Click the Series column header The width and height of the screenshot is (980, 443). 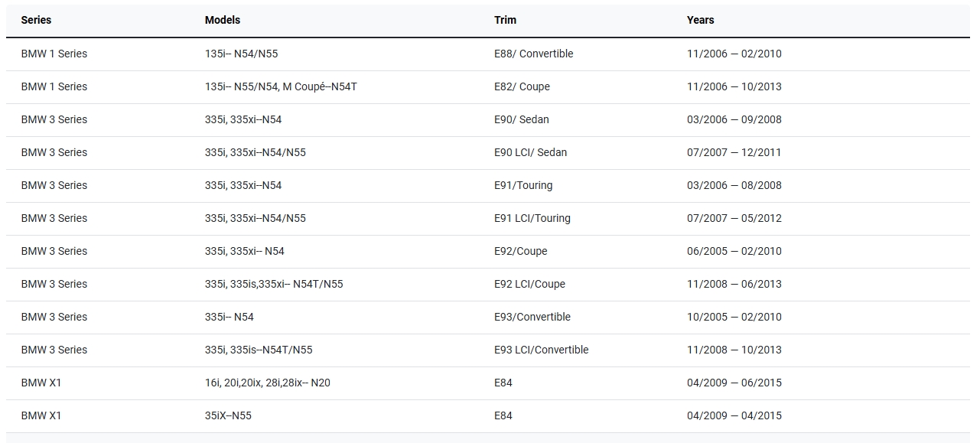pyautogui.click(x=36, y=20)
